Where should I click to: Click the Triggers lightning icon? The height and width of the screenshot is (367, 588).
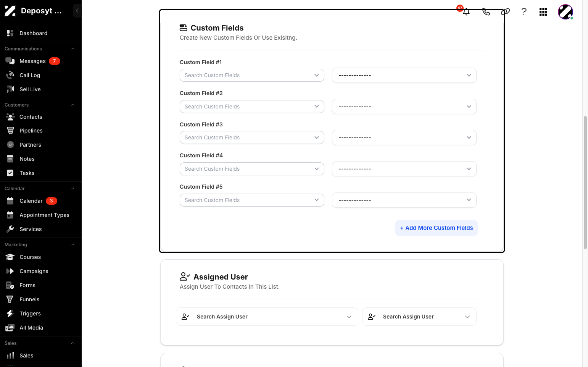10,314
